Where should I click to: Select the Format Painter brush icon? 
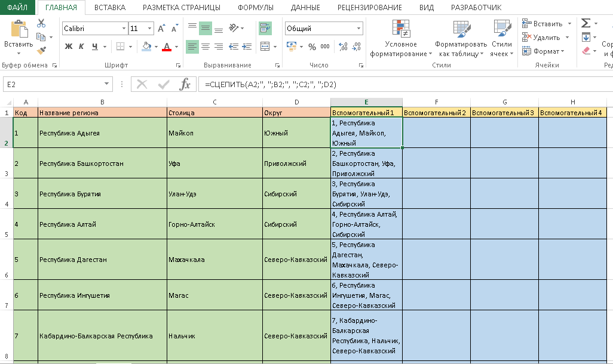click(x=41, y=50)
